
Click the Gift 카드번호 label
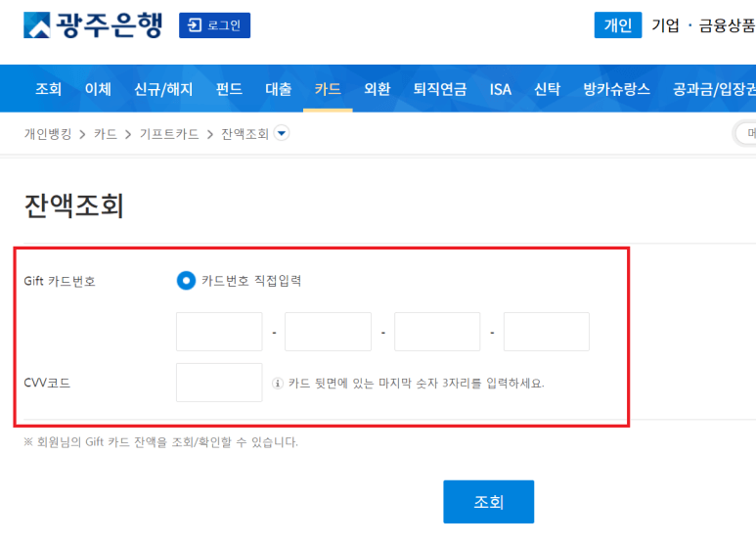tap(60, 281)
